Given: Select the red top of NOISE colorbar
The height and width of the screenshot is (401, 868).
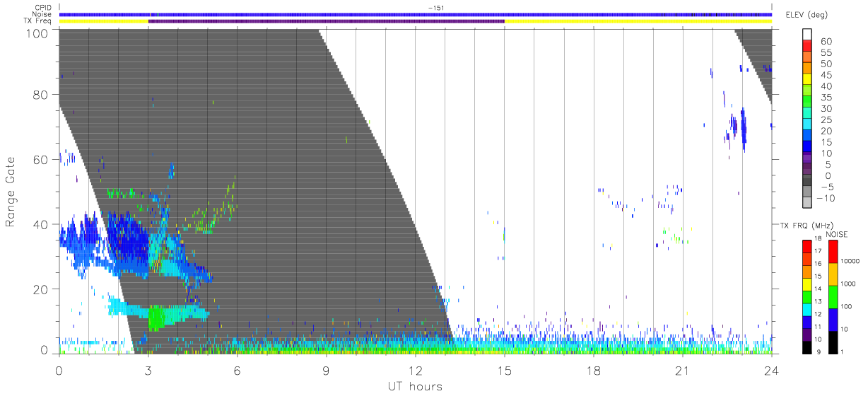Looking at the screenshot, I should pyautogui.click(x=833, y=252).
